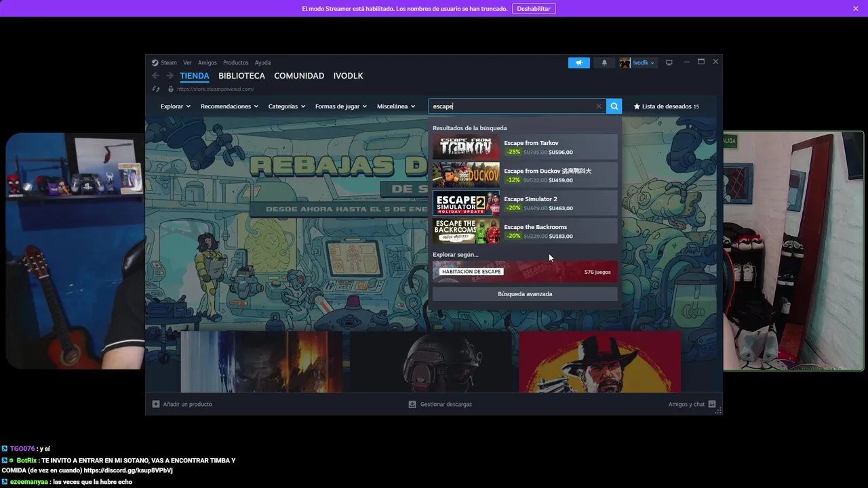Click the Escape Simulator 2 thumbnail image
Screen dimensions: 868x488
466,203
